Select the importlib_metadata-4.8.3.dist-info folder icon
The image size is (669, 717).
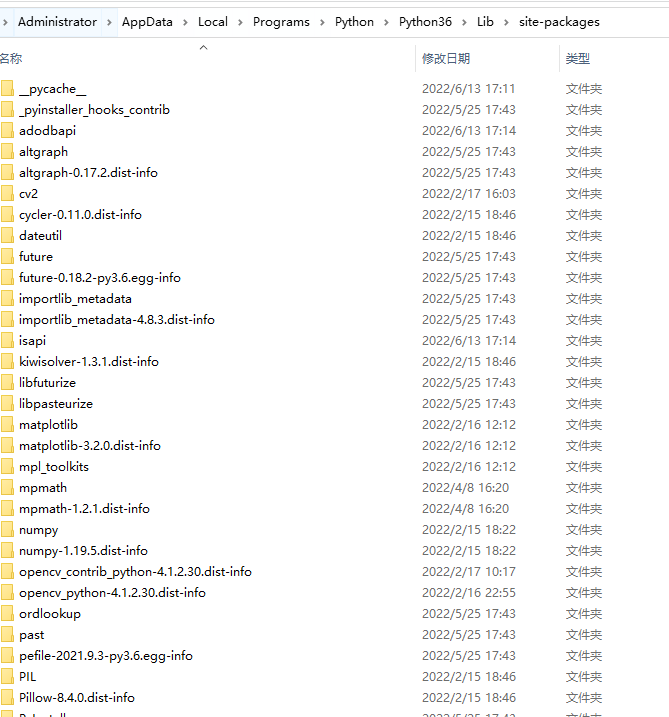7,320
